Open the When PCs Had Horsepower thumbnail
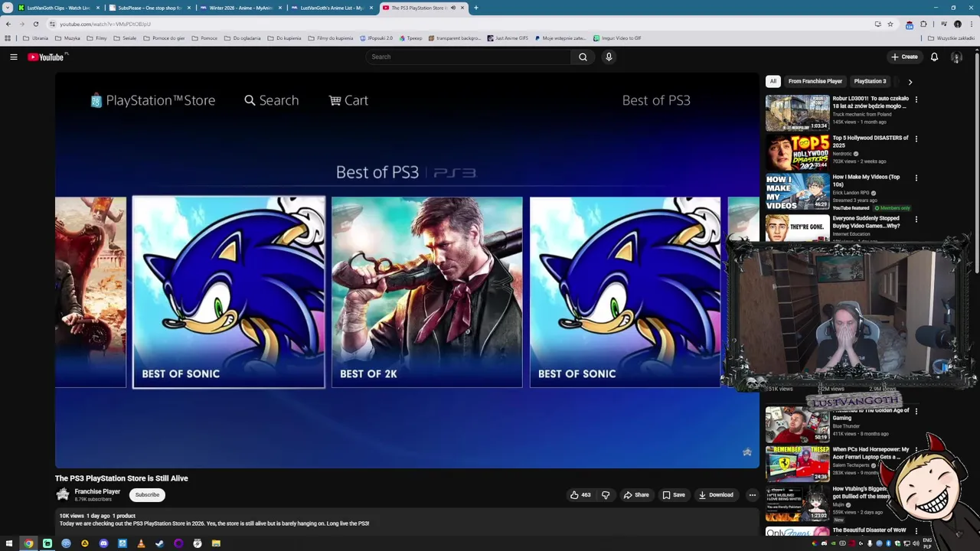980x551 pixels. pos(797,464)
